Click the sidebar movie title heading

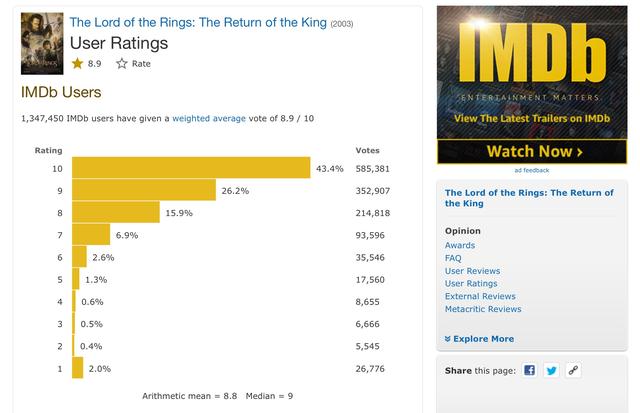[x=529, y=198]
